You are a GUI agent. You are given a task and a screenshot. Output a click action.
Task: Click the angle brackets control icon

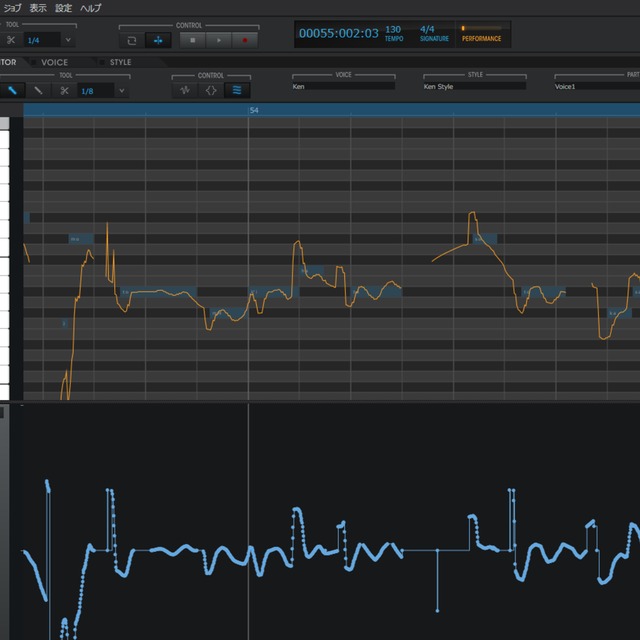210,90
